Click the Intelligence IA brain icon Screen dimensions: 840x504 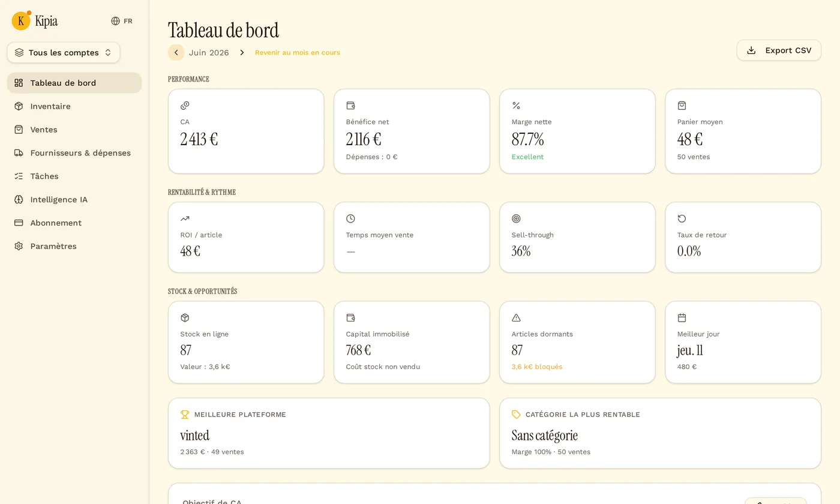click(x=19, y=200)
